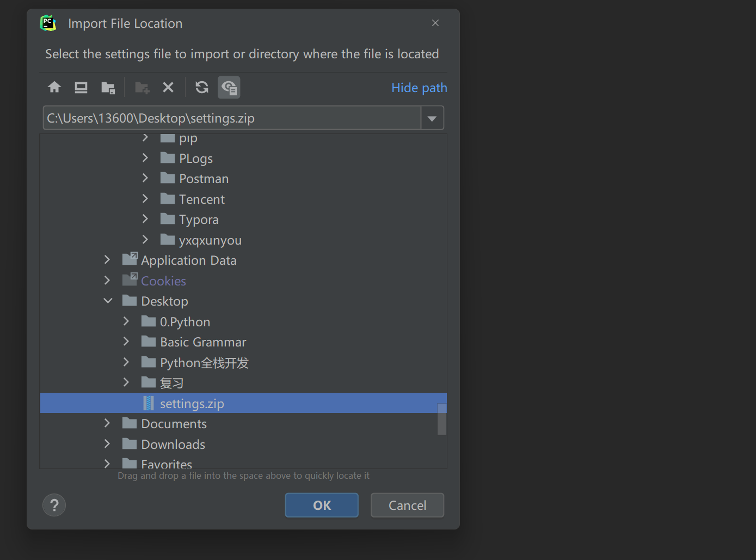Select the Application Data entry
Screen dimensions: 756x560
pos(243,260)
